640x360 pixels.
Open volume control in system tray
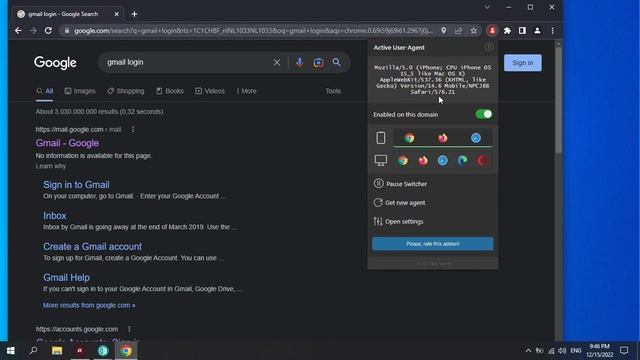coord(562,351)
